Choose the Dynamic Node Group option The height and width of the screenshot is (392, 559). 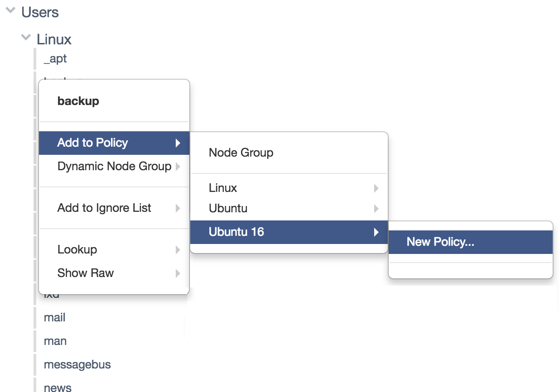point(114,167)
